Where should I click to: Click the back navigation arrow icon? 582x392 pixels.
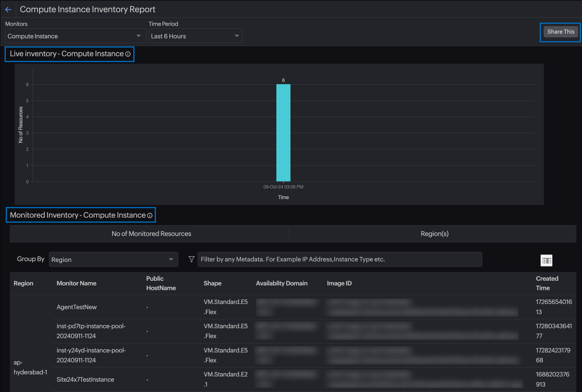[8, 8]
